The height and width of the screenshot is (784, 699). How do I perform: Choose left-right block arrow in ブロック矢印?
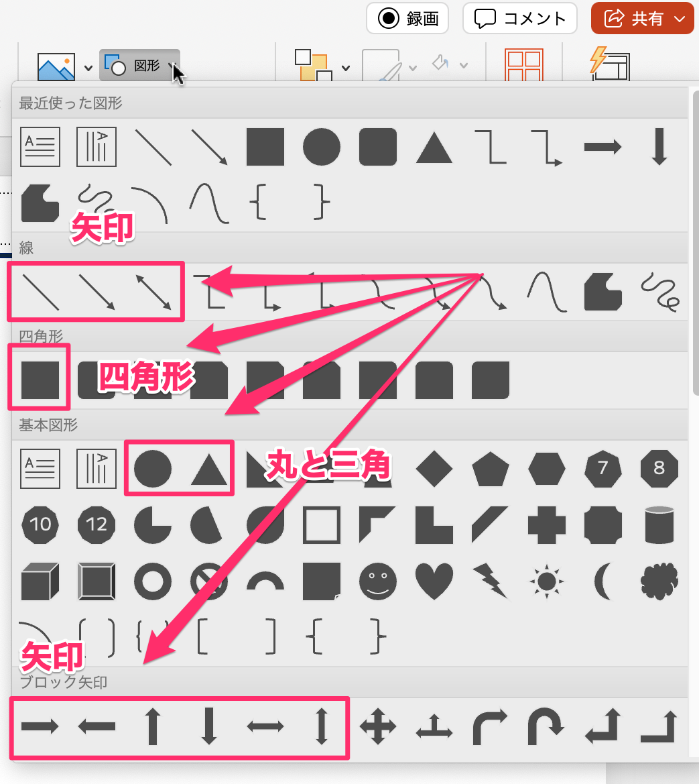tap(265, 726)
